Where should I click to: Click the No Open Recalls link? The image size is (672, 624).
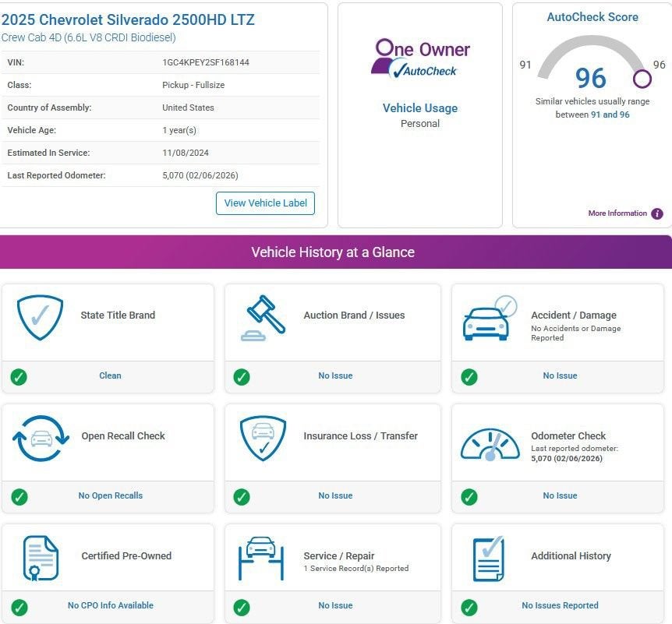pyautogui.click(x=110, y=495)
